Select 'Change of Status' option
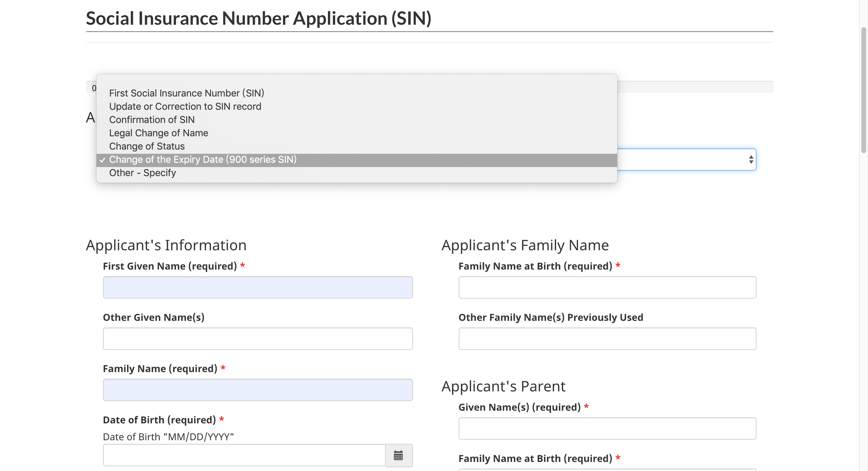Viewport: 868px width, 471px height. point(357,146)
